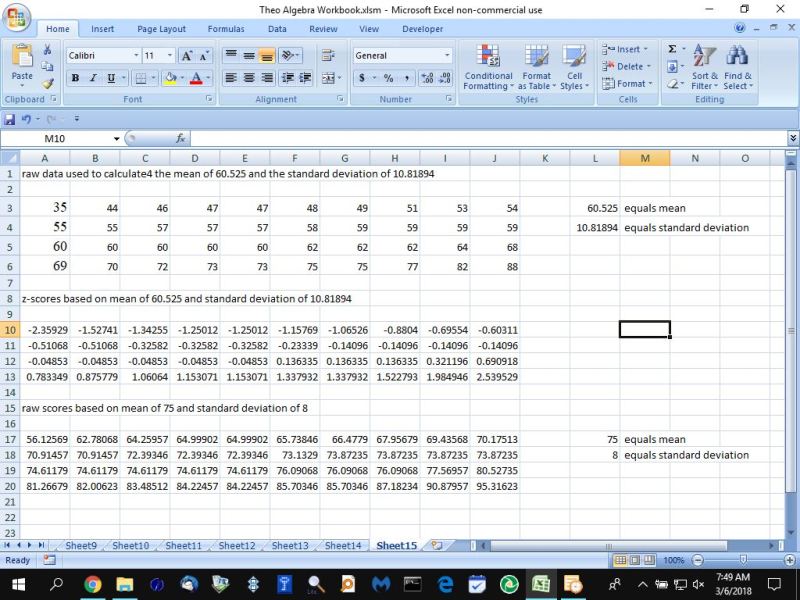Image resolution: width=800 pixels, height=600 pixels.
Task: Click the Copy icon in Clipboard group
Action: tap(47, 66)
